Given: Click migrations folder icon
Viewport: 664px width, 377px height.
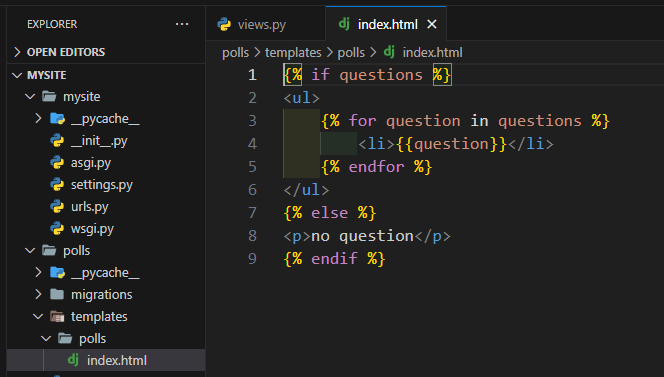Looking at the screenshot, I should (57, 294).
